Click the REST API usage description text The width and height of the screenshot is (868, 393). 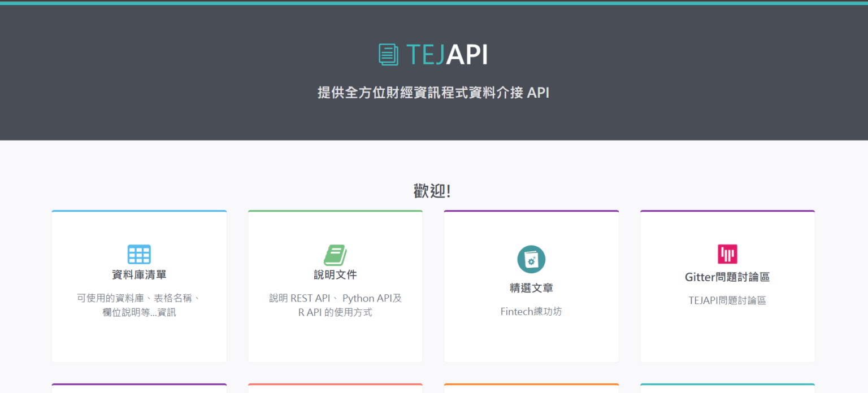335,305
